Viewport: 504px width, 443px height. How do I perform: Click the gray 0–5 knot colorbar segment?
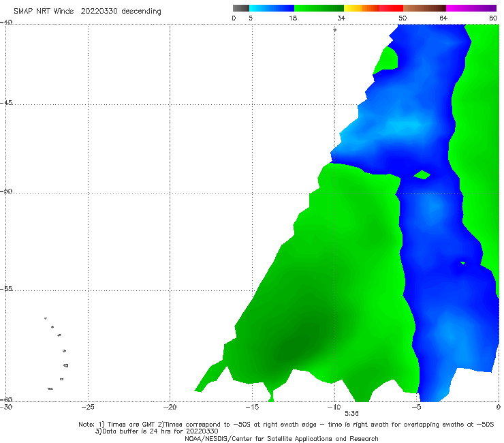click(240, 8)
